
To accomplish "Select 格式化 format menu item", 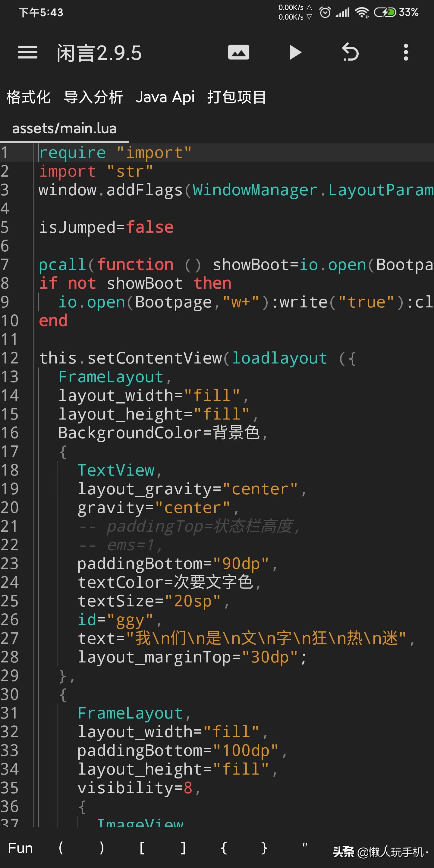I will click(29, 97).
